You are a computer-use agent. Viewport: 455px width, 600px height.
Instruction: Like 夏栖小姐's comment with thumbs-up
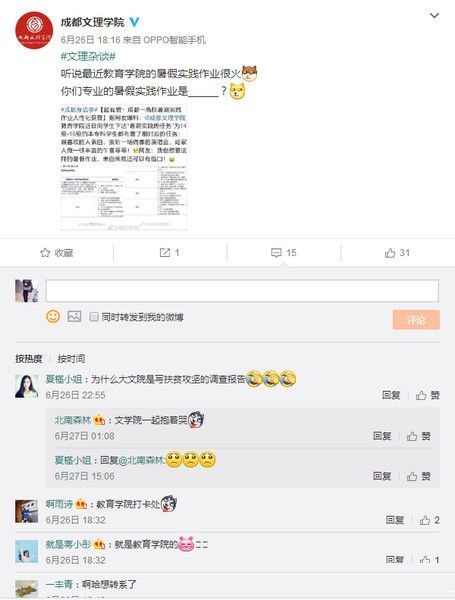[x=427, y=395]
